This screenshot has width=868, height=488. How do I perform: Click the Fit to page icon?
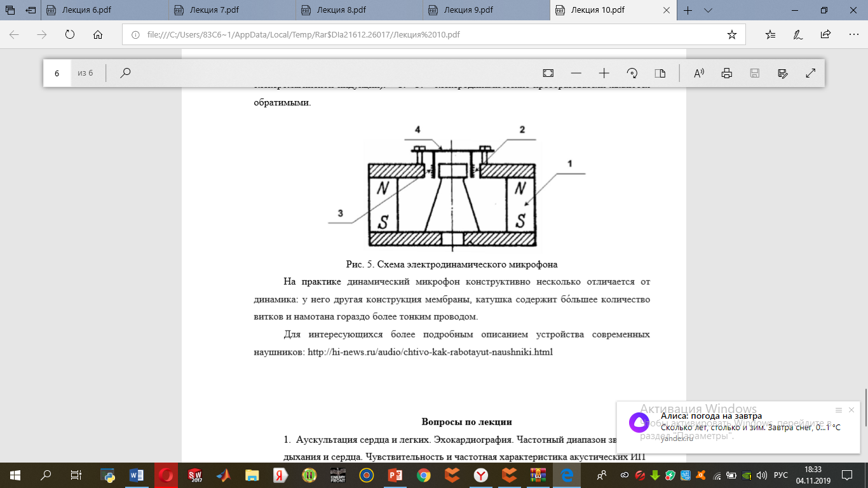tap(548, 73)
